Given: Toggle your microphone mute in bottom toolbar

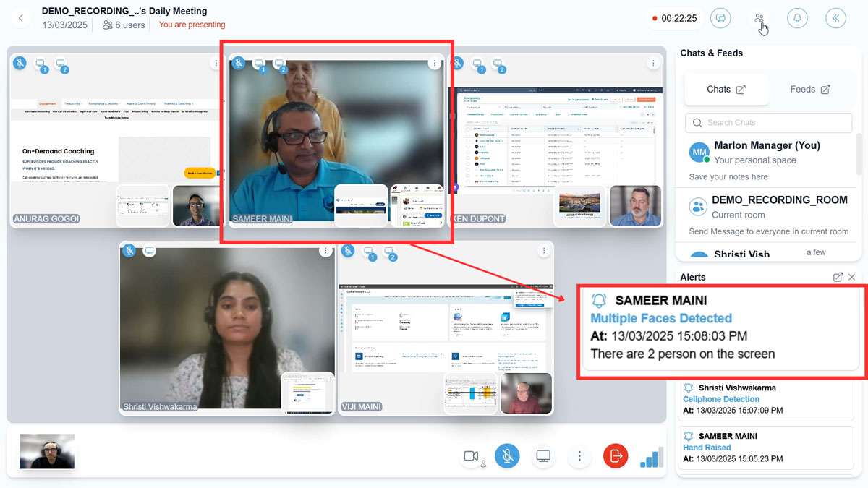Looking at the screenshot, I should 507,456.
